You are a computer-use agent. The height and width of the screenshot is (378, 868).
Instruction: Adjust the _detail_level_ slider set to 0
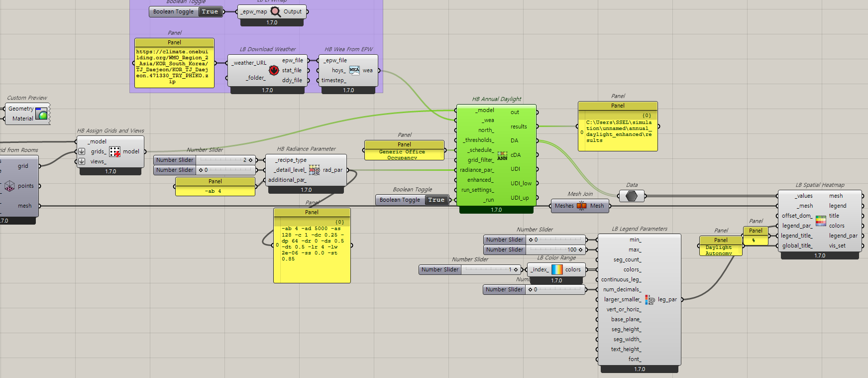tap(205, 170)
